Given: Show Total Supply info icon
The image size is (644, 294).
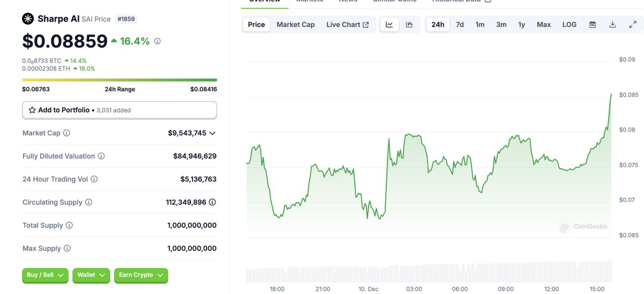Looking at the screenshot, I should [x=69, y=225].
